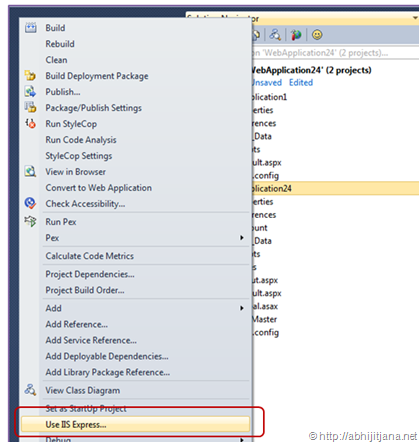Click the Edited filter link

pyautogui.click(x=301, y=83)
